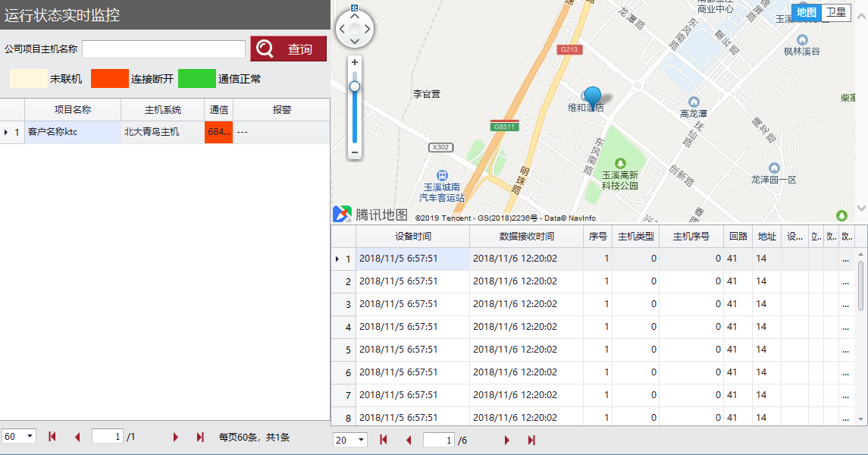Click the map zoom slider handle
Screen dimensions: 868x455
click(354, 86)
